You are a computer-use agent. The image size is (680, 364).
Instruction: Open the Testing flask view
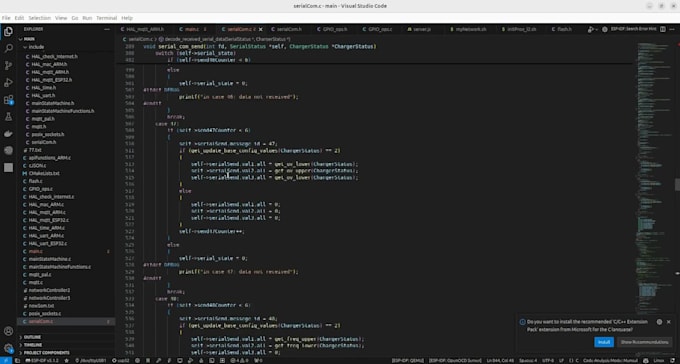[8, 117]
